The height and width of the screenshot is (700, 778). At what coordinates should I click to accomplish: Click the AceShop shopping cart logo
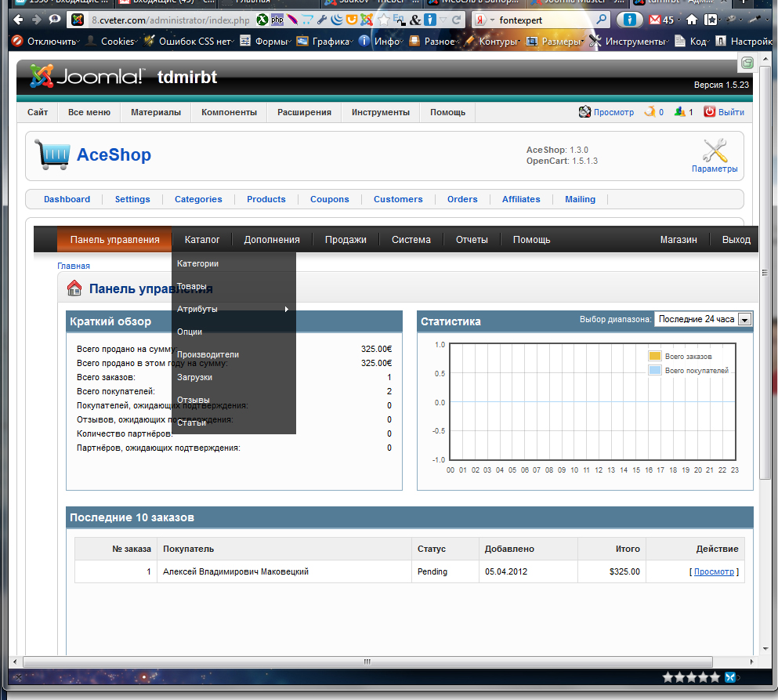pos(52,154)
